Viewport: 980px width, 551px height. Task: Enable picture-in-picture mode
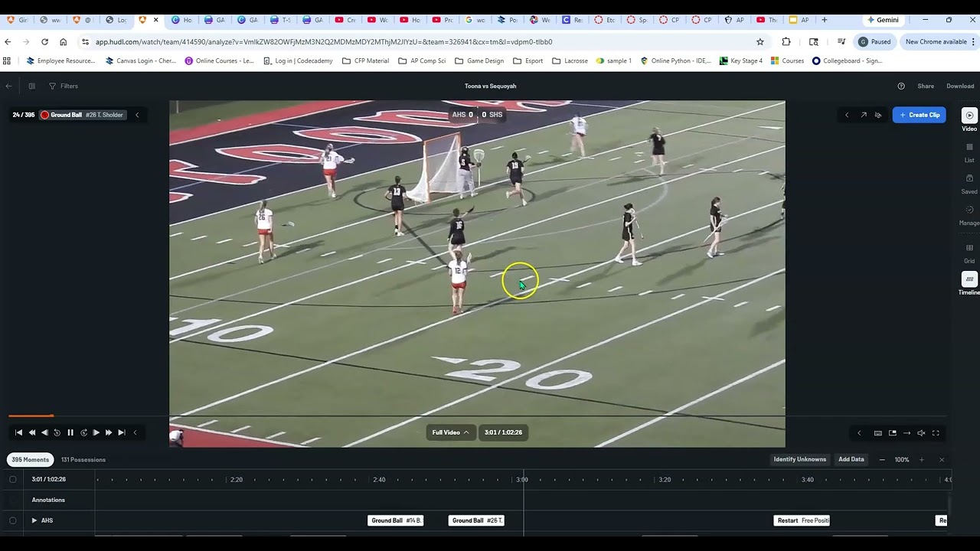(893, 433)
